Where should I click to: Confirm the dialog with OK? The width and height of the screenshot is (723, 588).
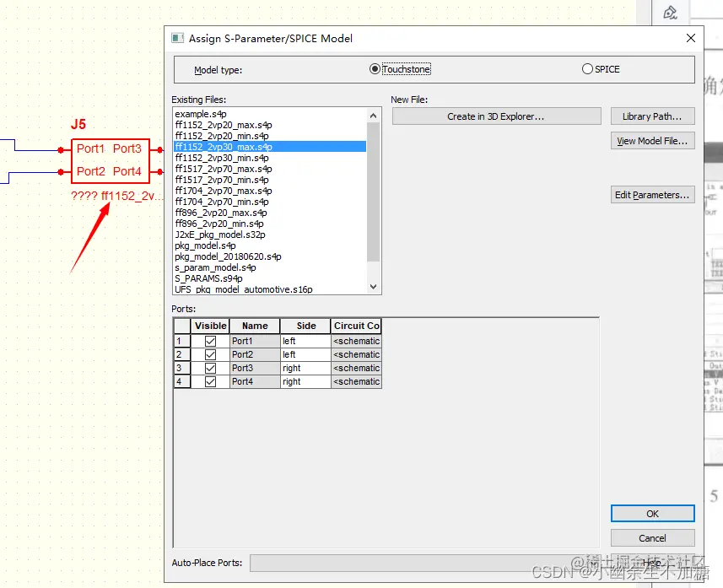[x=652, y=514]
